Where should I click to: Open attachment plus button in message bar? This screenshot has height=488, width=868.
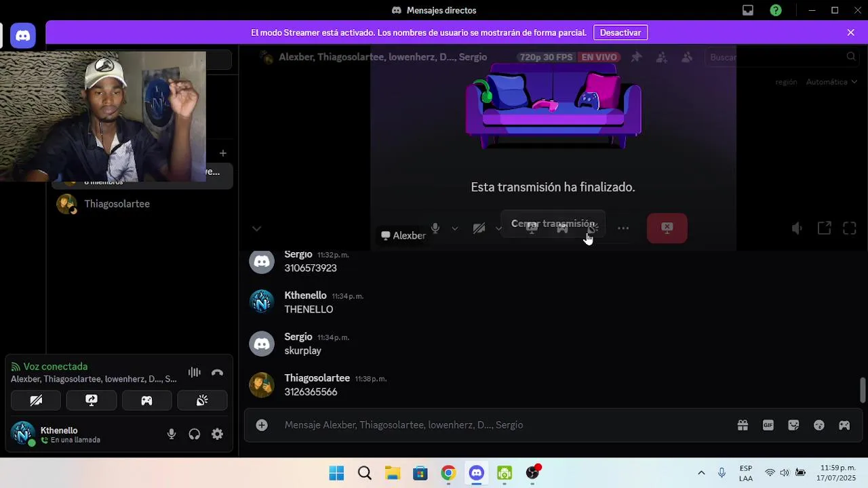tap(262, 425)
